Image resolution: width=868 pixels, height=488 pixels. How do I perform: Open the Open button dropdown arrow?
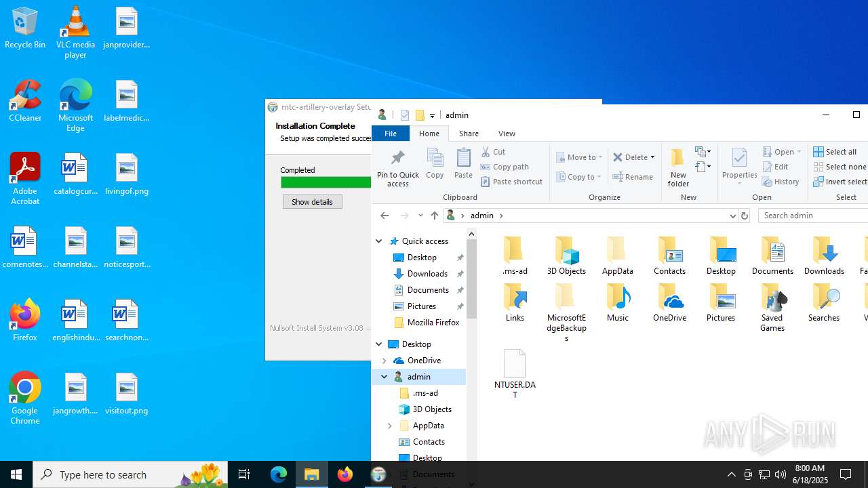[x=799, y=152]
